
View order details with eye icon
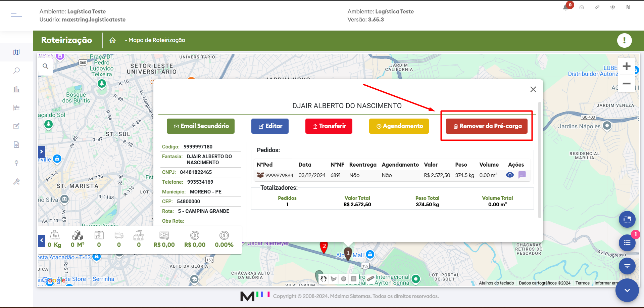510,175
